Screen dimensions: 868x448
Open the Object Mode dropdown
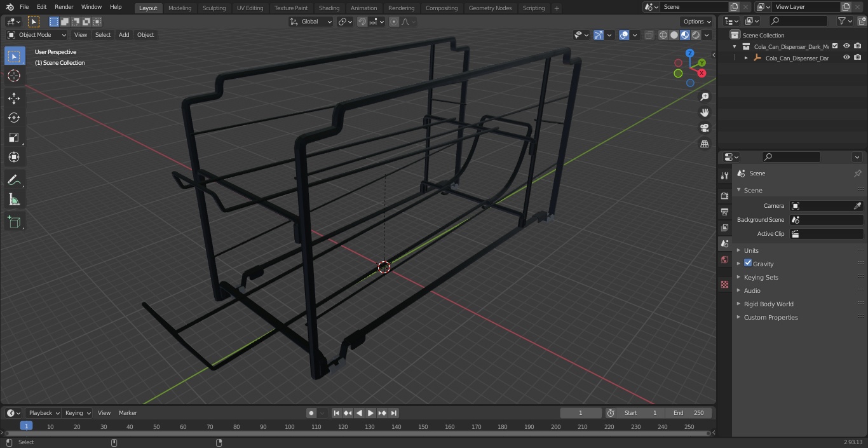[37, 35]
